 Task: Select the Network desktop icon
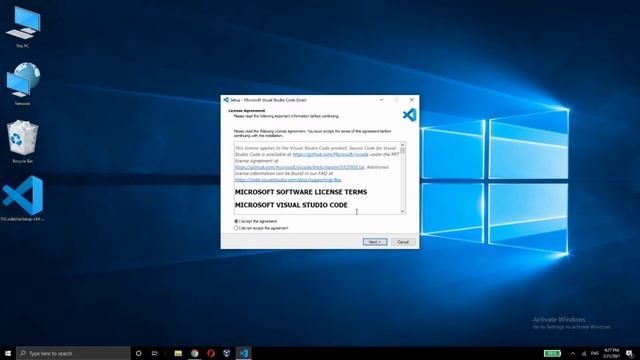click(x=23, y=84)
